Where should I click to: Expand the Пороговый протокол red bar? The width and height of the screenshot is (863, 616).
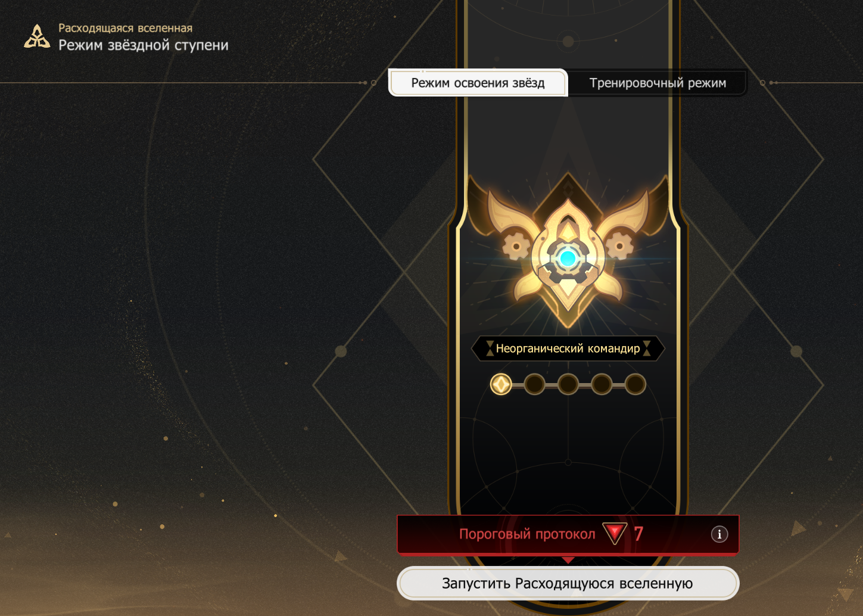(568, 534)
